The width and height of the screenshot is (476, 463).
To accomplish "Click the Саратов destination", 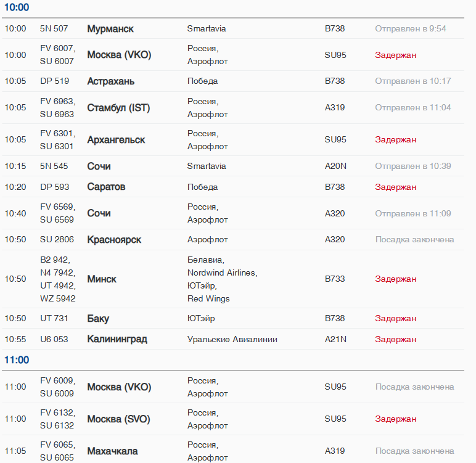I will (106, 187).
